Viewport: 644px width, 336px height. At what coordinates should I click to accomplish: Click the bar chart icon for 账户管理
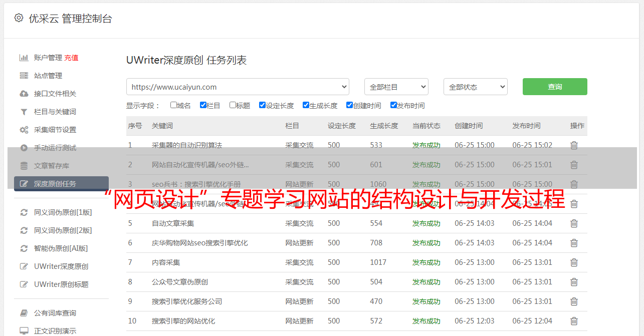pos(24,58)
